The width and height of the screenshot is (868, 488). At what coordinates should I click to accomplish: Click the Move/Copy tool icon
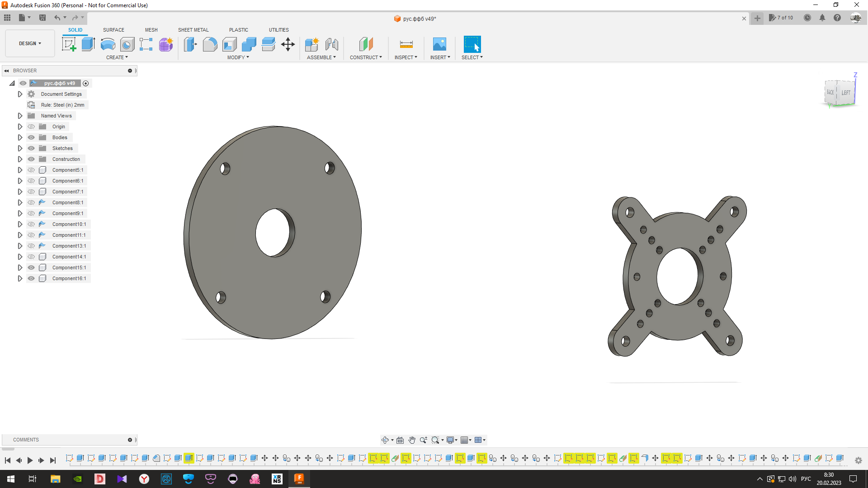(x=288, y=44)
